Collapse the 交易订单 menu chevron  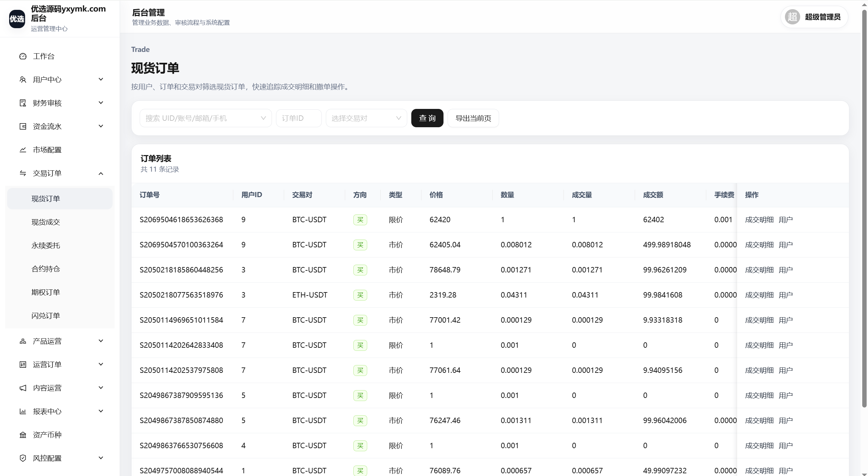tap(101, 173)
